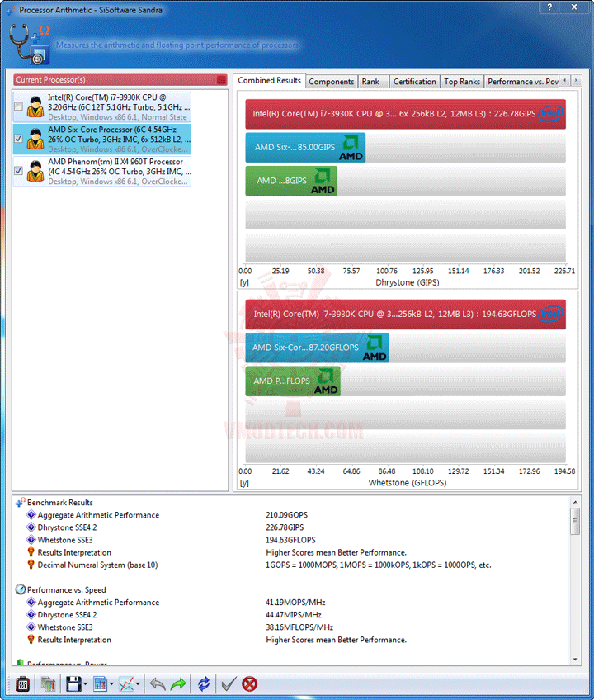Screen dimensions: 594x700
Task: Uncheck the AMD Six-Core Processor checkbox
Action: (18, 139)
